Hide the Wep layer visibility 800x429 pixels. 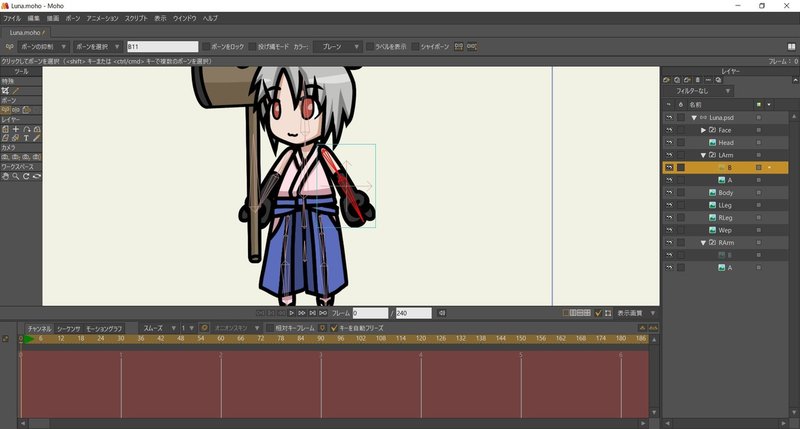click(x=669, y=230)
